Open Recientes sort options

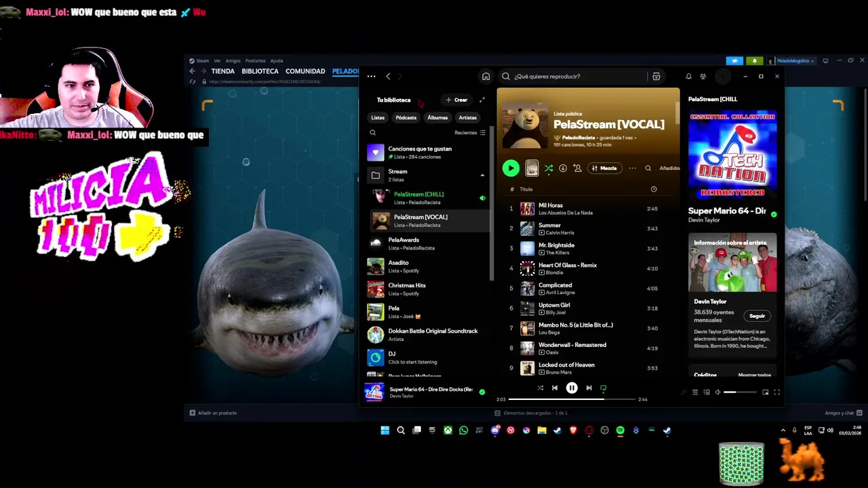470,133
